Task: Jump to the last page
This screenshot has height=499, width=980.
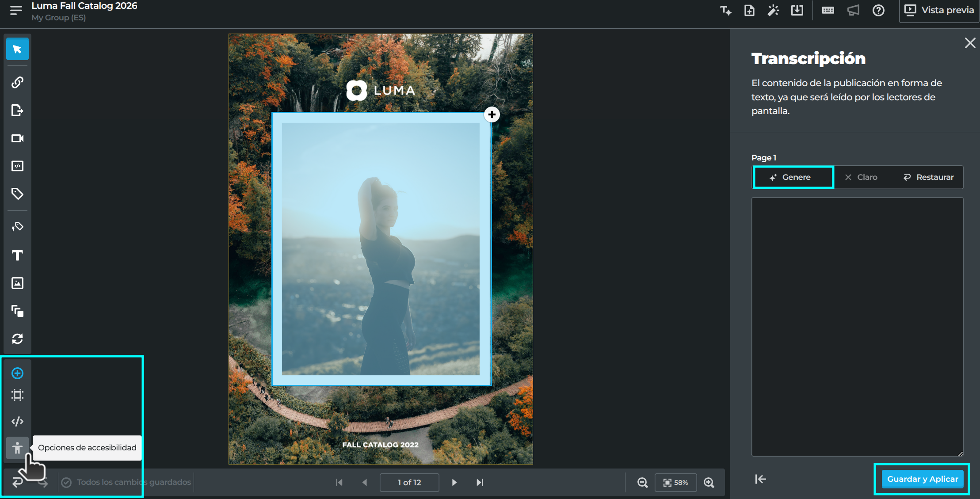Action: [x=480, y=482]
